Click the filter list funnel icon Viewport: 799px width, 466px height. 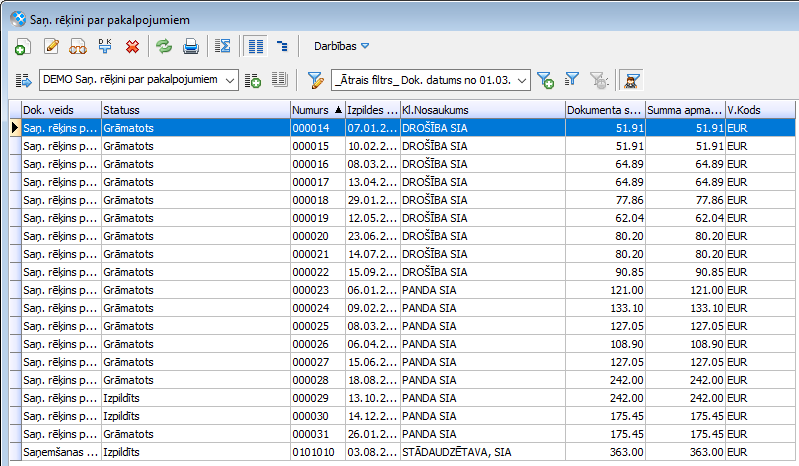tap(572, 79)
